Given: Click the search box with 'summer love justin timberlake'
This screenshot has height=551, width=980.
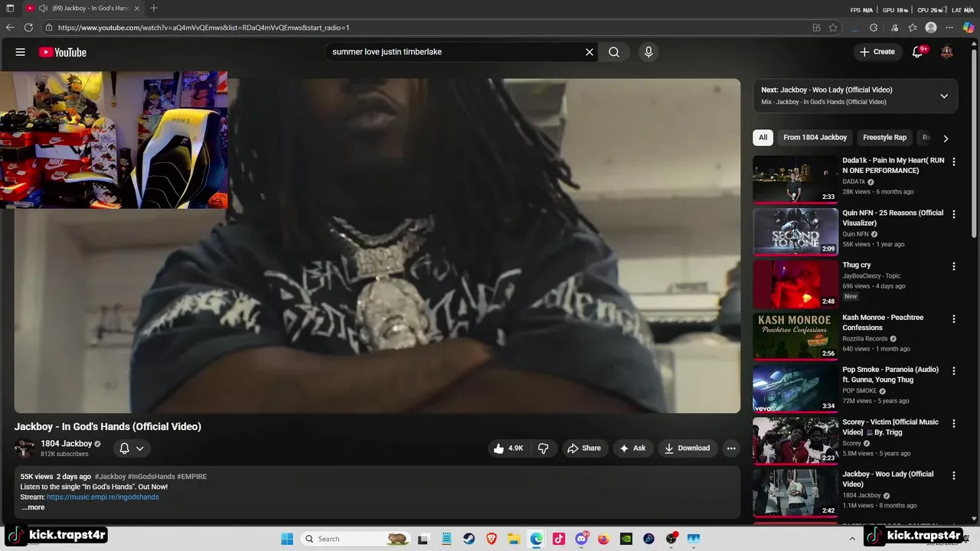Looking at the screenshot, I should pos(456,52).
